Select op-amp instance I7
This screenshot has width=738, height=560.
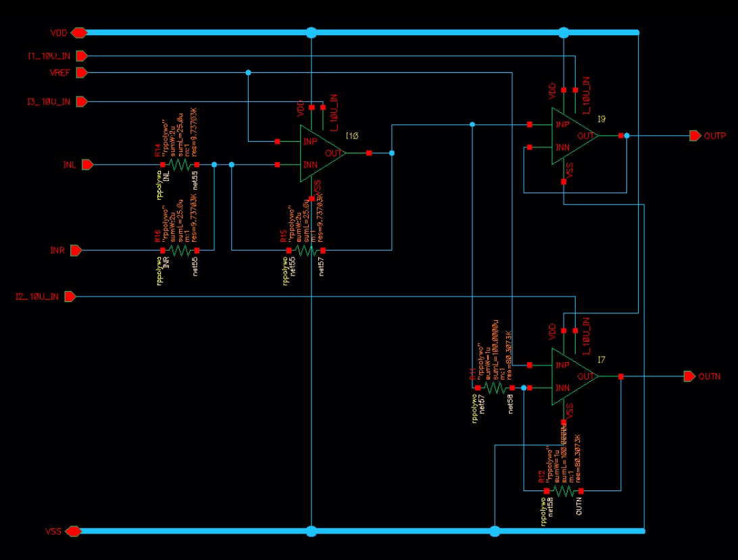(574, 376)
